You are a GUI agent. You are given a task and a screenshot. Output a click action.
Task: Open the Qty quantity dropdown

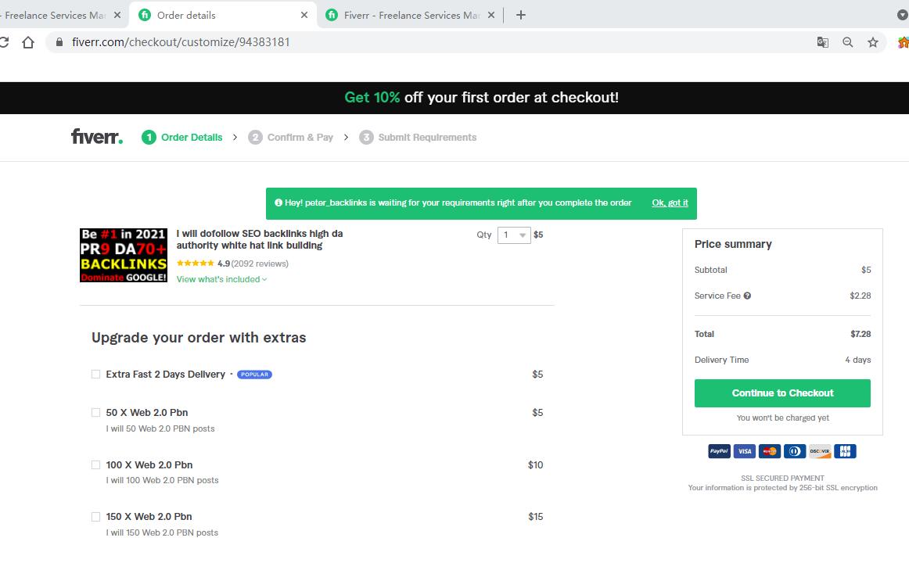tap(514, 235)
